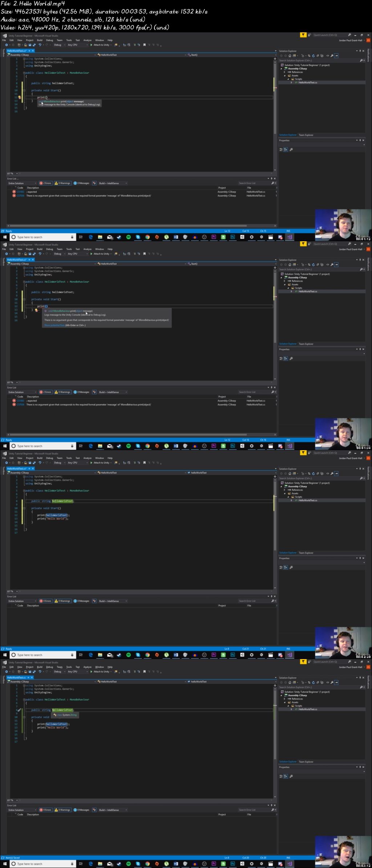Toggle the 0 Messages filter in 00:01:12 frame
Viewport: 372px width, 868px height.
[81, 183]
